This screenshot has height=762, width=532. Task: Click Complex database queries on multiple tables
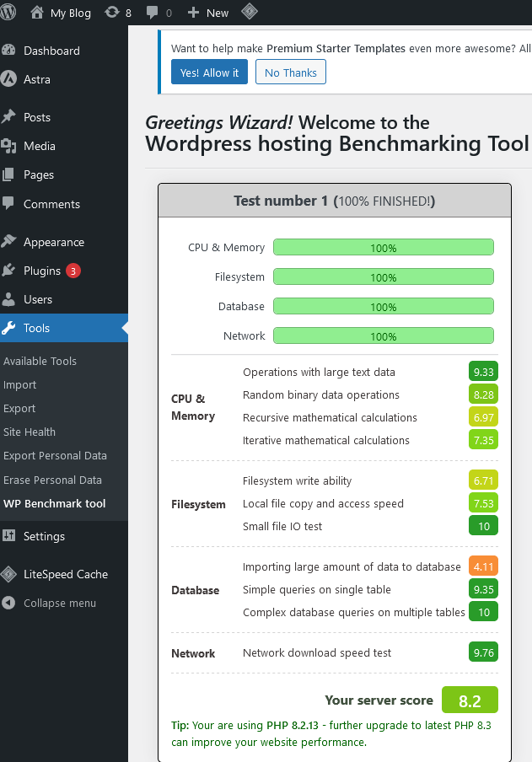[x=354, y=612]
